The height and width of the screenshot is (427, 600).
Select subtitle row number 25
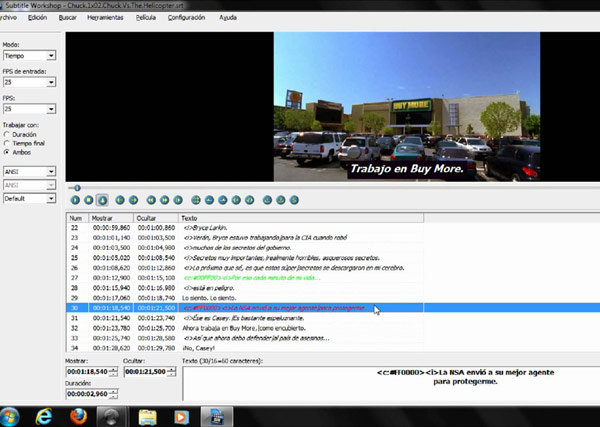tap(245, 258)
